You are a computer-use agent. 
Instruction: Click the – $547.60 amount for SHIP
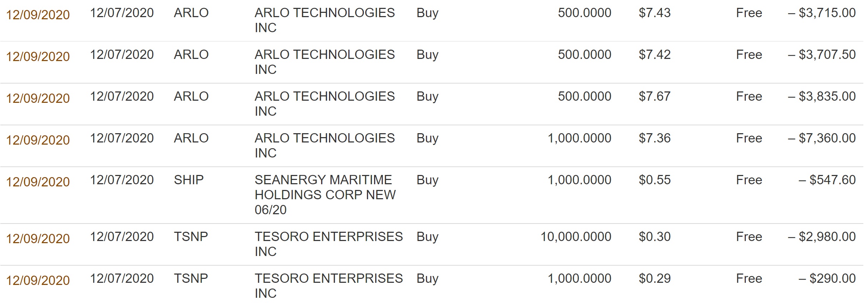click(827, 180)
